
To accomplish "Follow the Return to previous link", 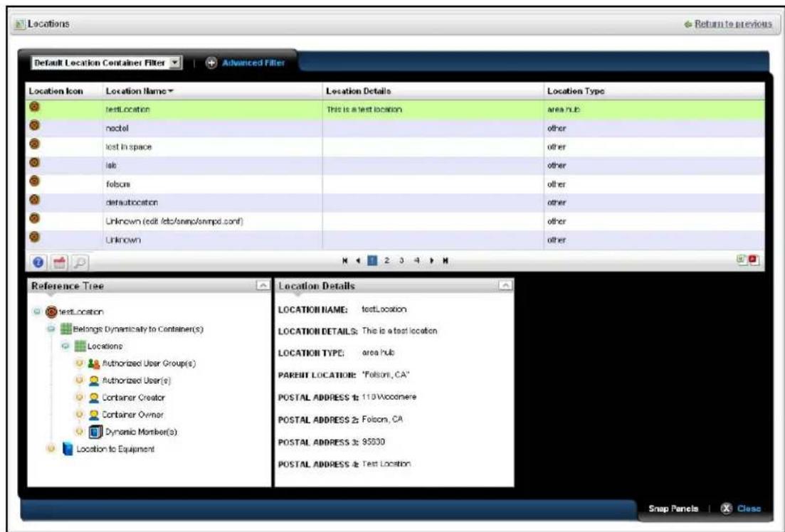I will [733, 24].
